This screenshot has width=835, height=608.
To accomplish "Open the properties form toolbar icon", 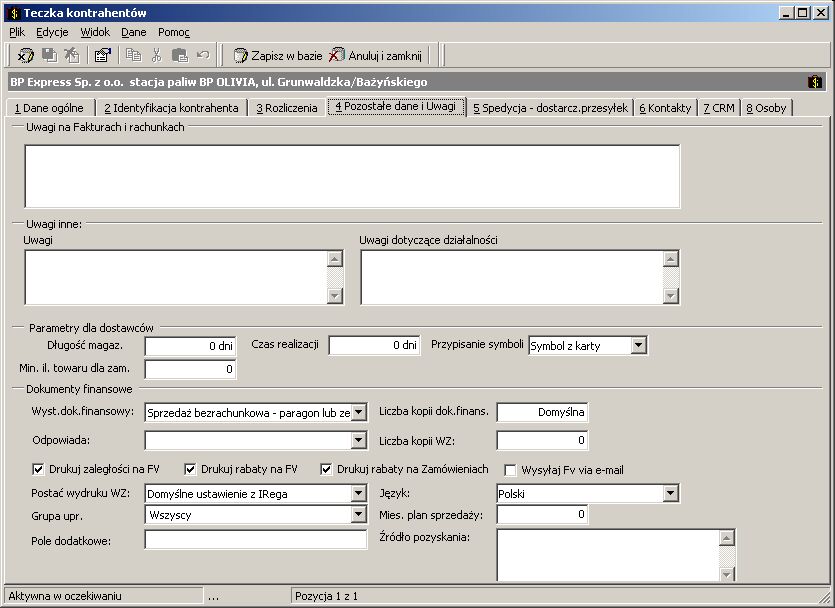I will click(x=102, y=55).
